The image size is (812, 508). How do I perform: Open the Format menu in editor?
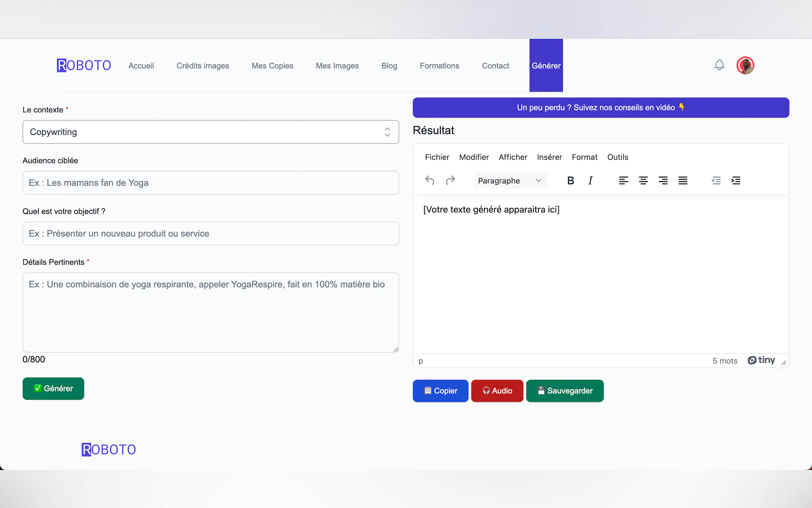point(584,157)
